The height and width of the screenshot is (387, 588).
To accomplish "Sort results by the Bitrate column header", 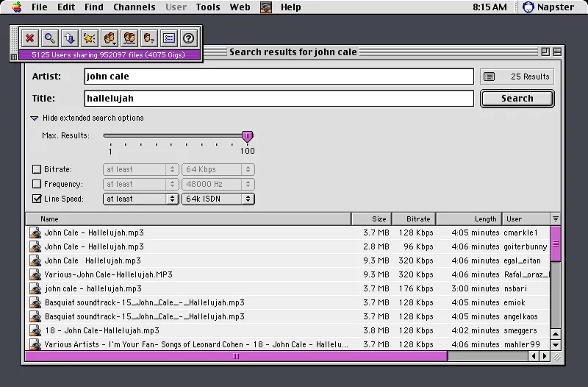I will click(x=414, y=219).
